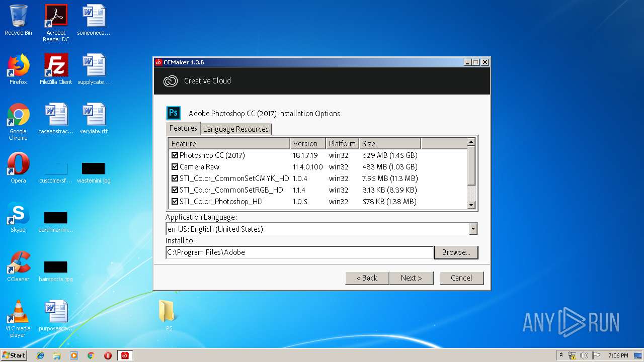Click the Opera icon in the taskbar

(108, 355)
